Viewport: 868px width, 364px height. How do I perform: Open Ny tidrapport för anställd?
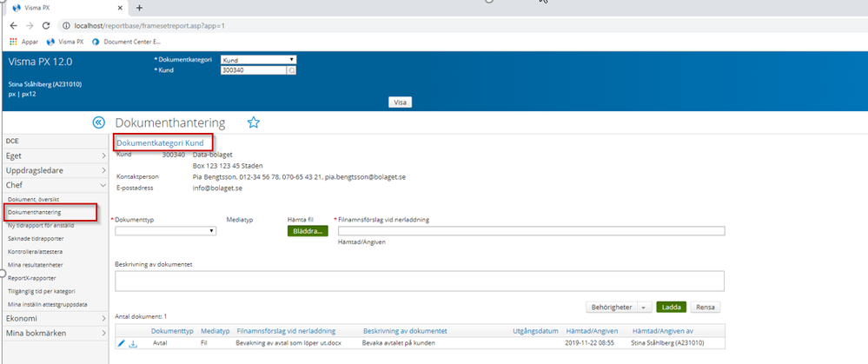pyautogui.click(x=41, y=225)
